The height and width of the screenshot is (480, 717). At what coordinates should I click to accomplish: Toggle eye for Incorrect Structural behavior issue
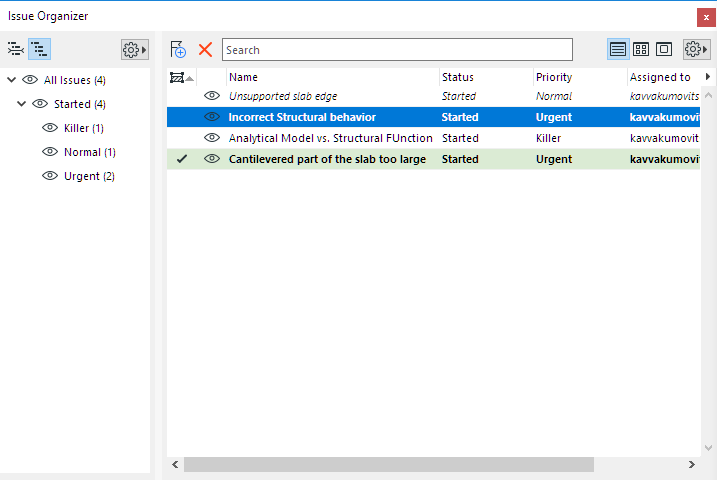pos(212,117)
